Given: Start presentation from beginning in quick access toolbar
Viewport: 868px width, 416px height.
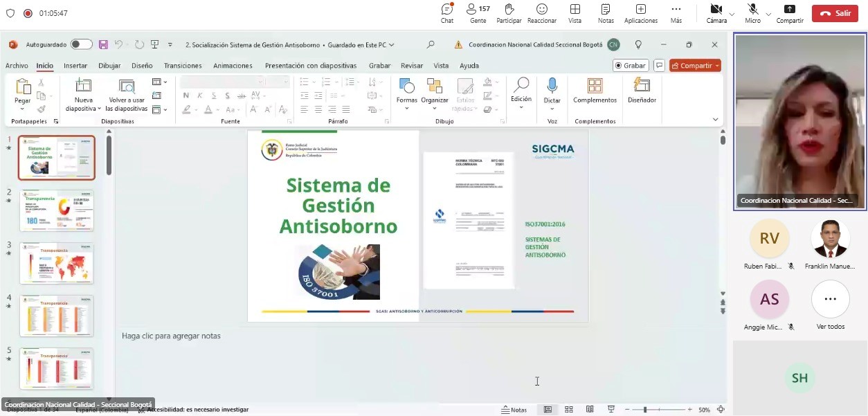Looking at the screenshot, I should (154, 44).
